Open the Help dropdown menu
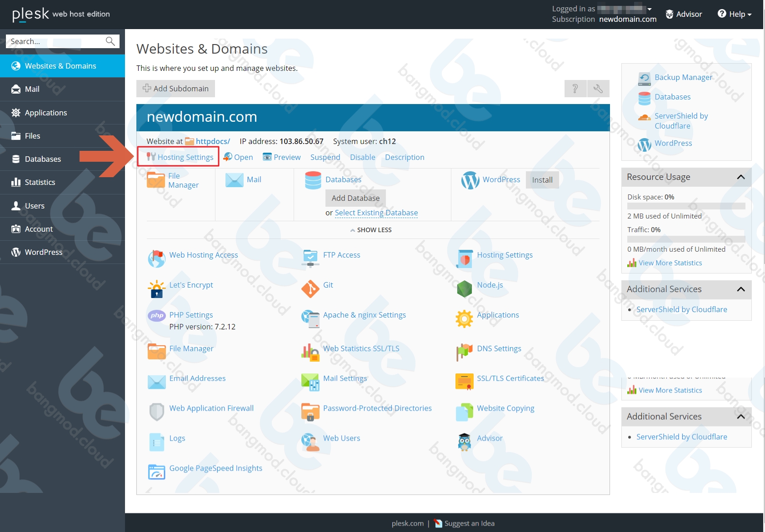Viewport: 765px width, 532px height. (735, 14)
